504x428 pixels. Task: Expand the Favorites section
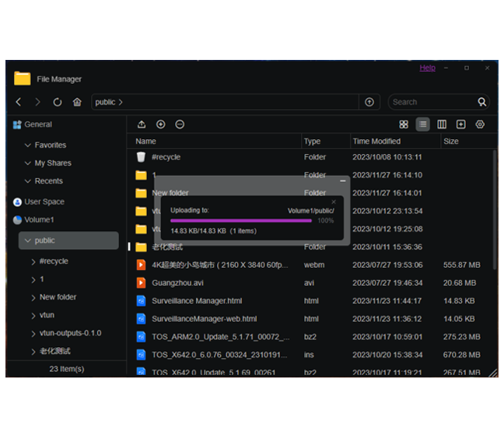pyautogui.click(x=28, y=146)
